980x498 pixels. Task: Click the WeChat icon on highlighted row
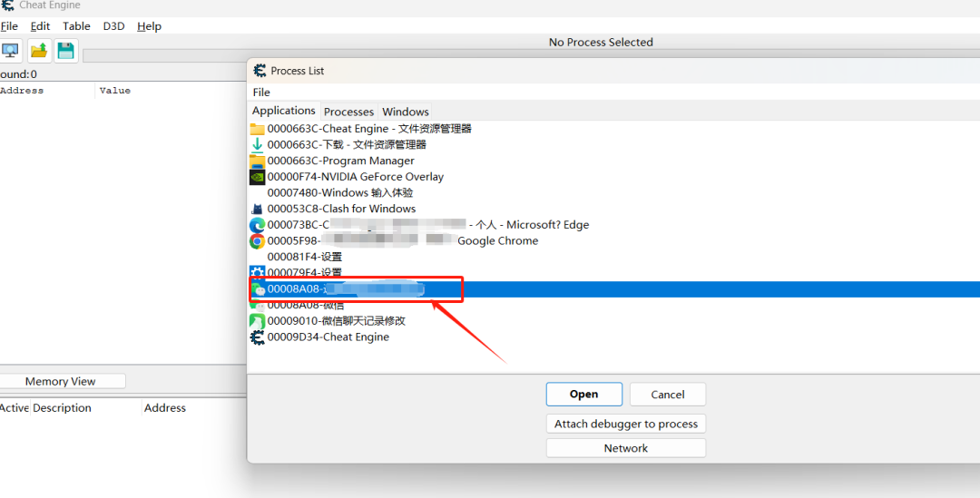tap(258, 289)
